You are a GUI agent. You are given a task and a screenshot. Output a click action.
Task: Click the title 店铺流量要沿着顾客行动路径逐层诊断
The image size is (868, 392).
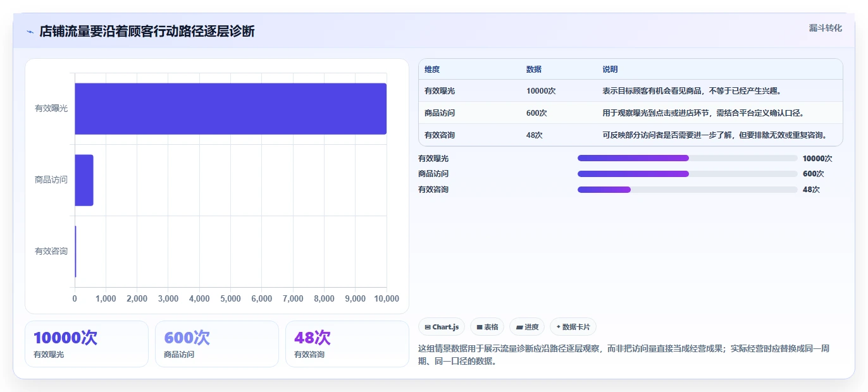pyautogui.click(x=147, y=32)
